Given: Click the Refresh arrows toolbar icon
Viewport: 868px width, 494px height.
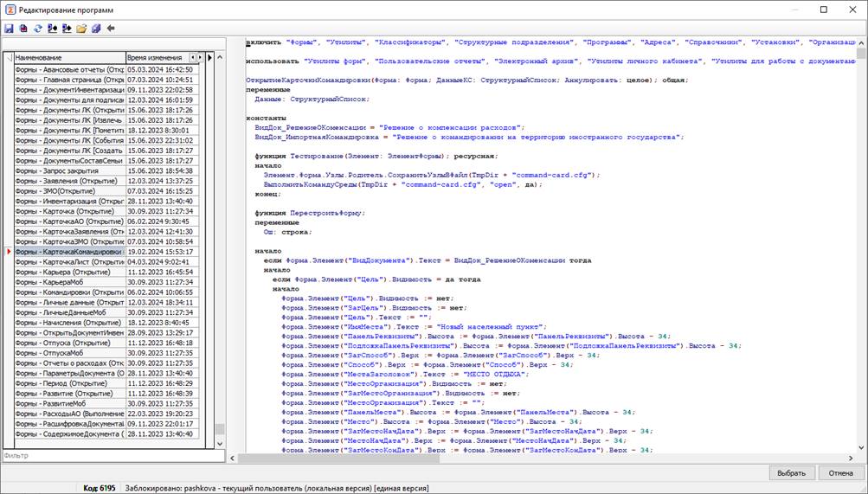Looking at the screenshot, I should coord(38,29).
